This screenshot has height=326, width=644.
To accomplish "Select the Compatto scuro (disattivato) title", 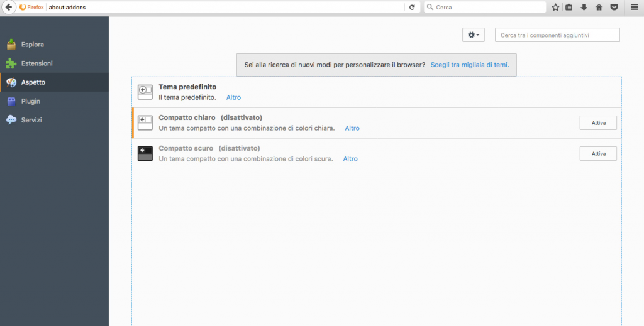I will click(209, 148).
